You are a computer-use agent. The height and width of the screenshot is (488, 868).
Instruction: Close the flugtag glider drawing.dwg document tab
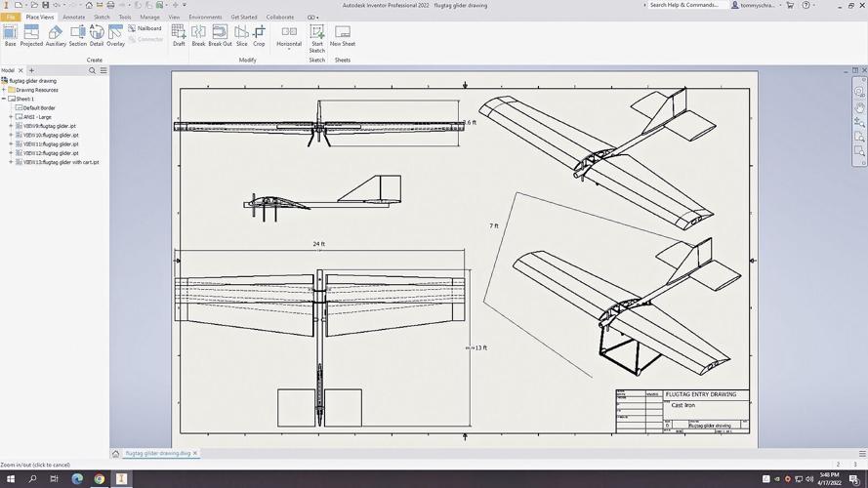(195, 453)
